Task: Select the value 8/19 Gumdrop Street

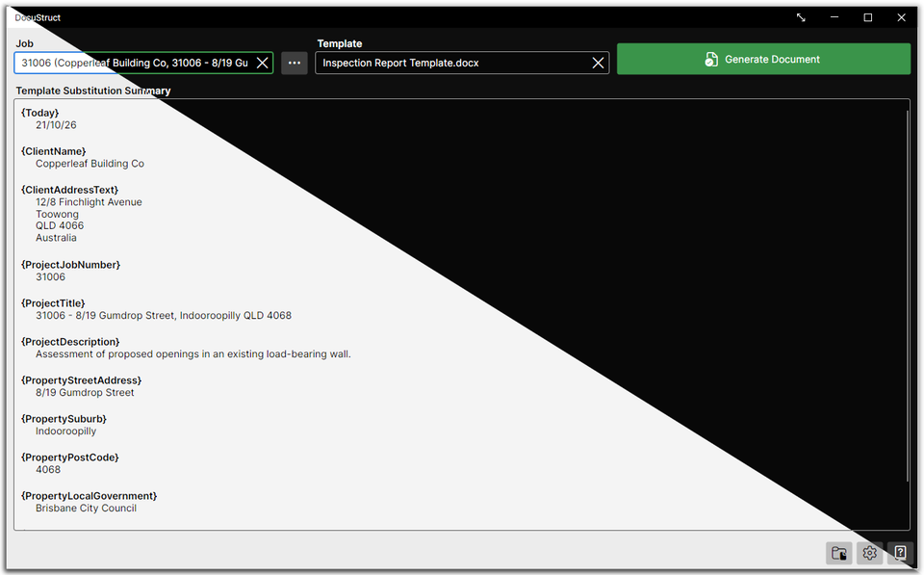Action: click(x=85, y=393)
